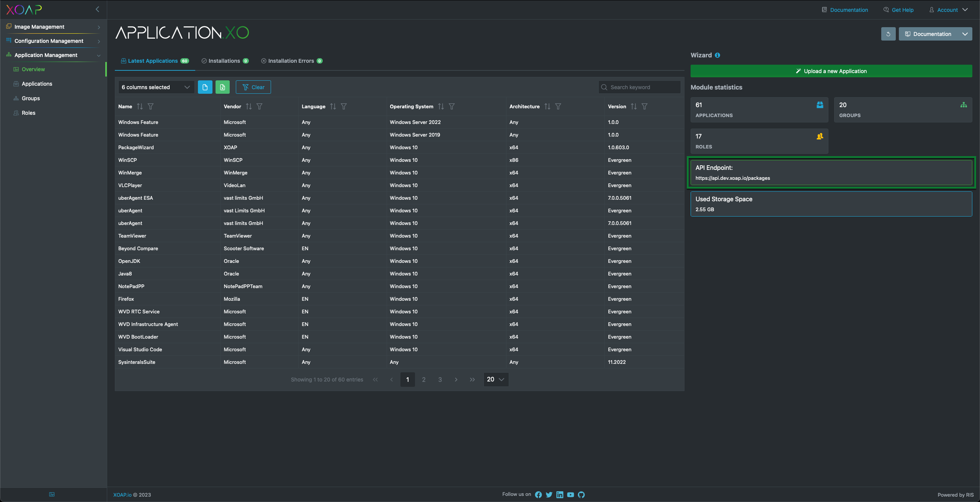Switch to the Installations tab

pyautogui.click(x=225, y=61)
